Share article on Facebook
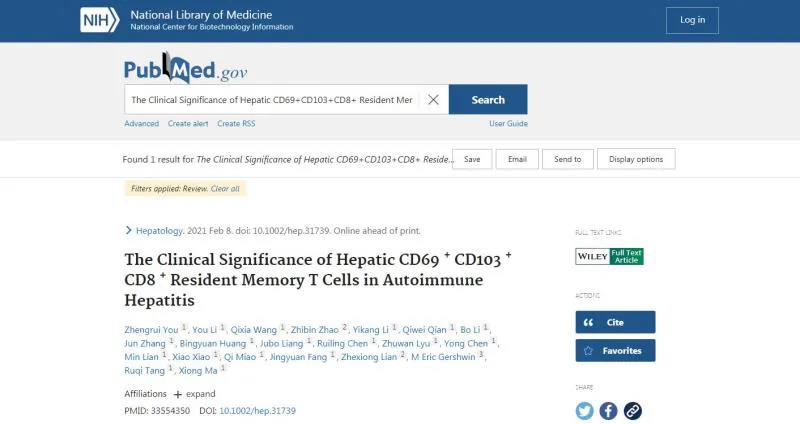The width and height of the screenshot is (800, 424). 608,411
